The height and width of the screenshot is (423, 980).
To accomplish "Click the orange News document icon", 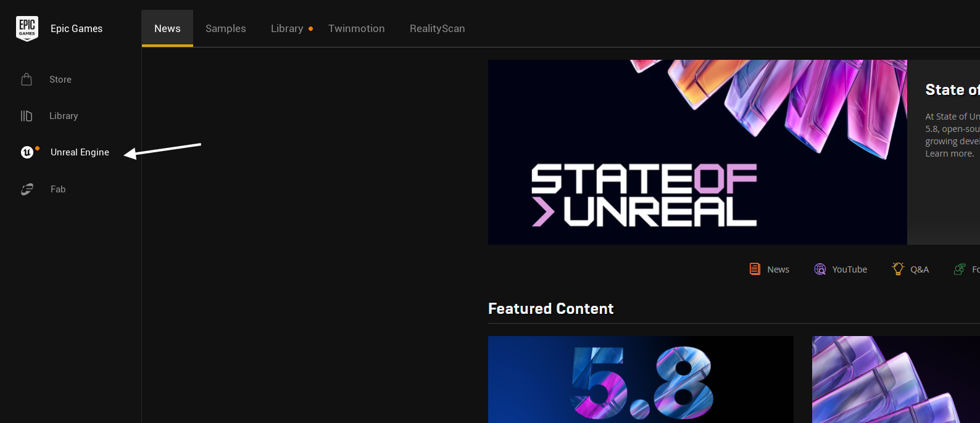I will point(755,269).
